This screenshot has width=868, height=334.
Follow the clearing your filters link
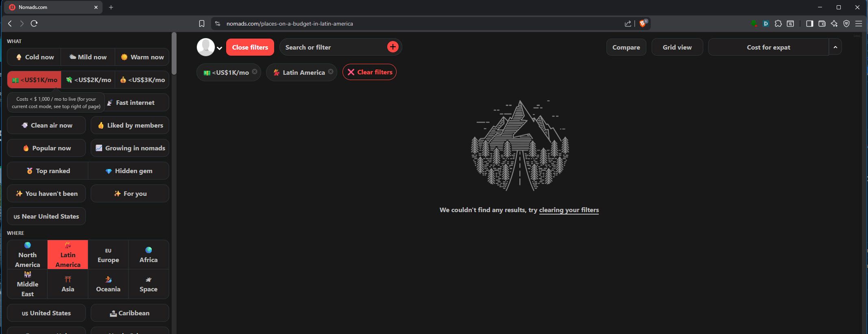coord(569,210)
